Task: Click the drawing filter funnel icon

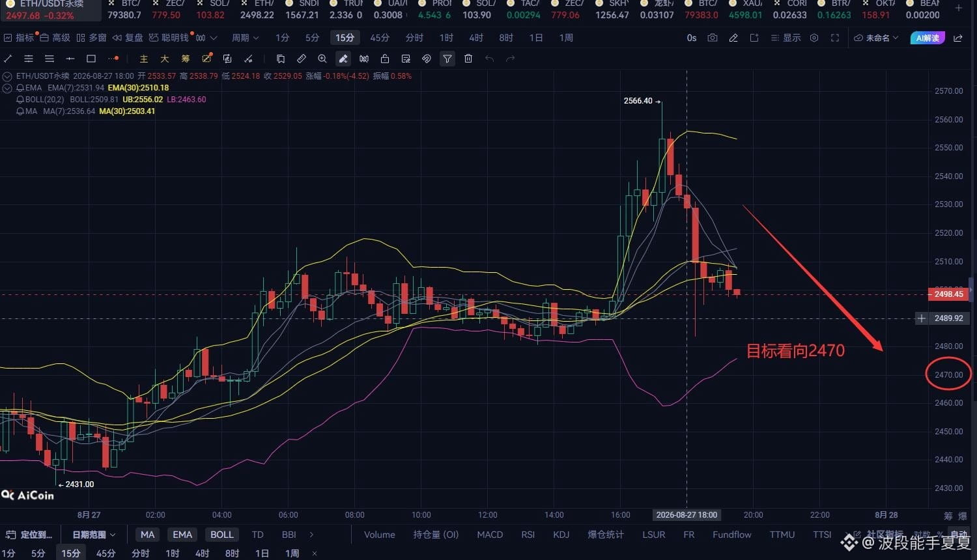Action: pos(447,59)
